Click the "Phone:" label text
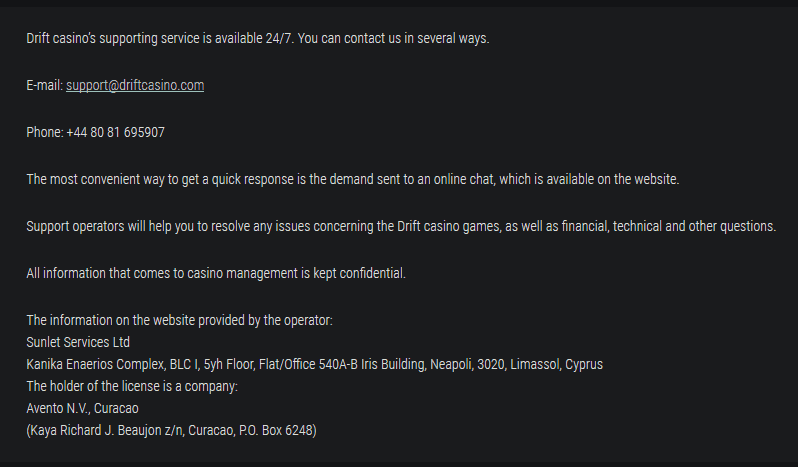Screen dimensions: 798x467 (45, 132)
